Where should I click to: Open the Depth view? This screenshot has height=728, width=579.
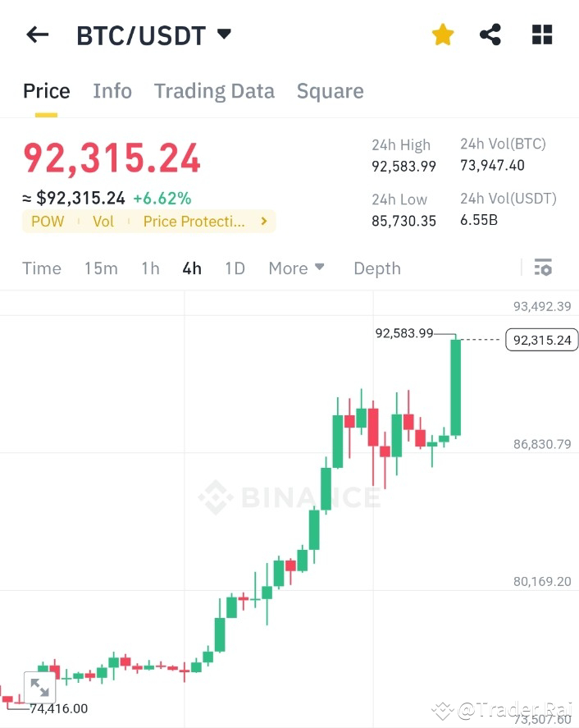376,268
